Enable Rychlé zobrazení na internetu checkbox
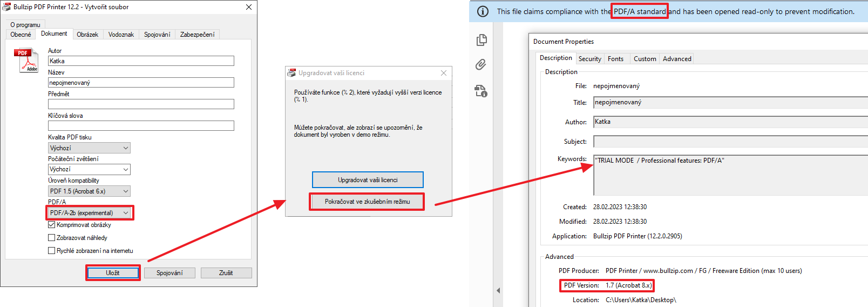868x307 pixels. pos(52,251)
